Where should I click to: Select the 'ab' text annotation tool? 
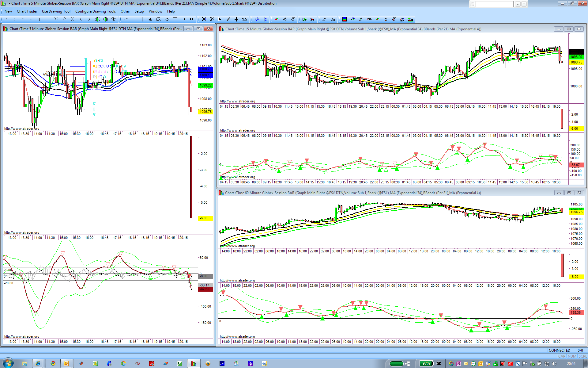(150, 19)
